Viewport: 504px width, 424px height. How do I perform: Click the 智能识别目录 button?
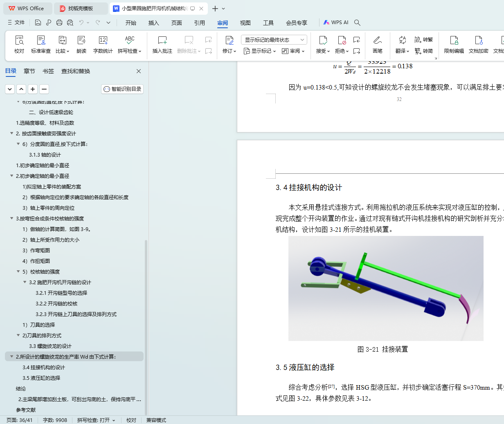point(122,89)
